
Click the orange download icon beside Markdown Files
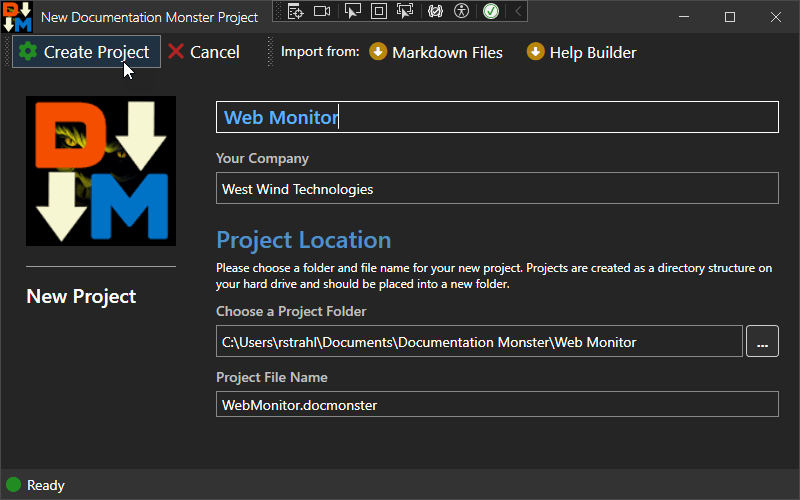(378, 51)
